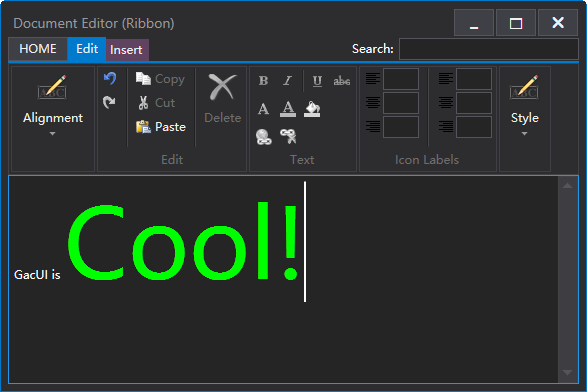Toggle Bold formatting
Screen dimensions: 587x392
coord(264,81)
